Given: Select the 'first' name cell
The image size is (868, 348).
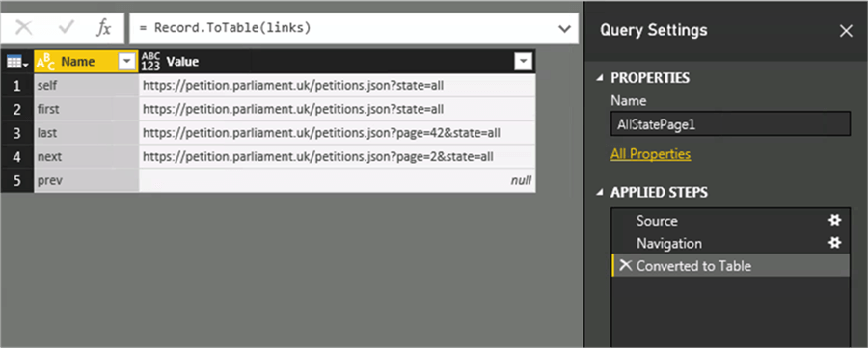Looking at the screenshot, I should (87, 110).
